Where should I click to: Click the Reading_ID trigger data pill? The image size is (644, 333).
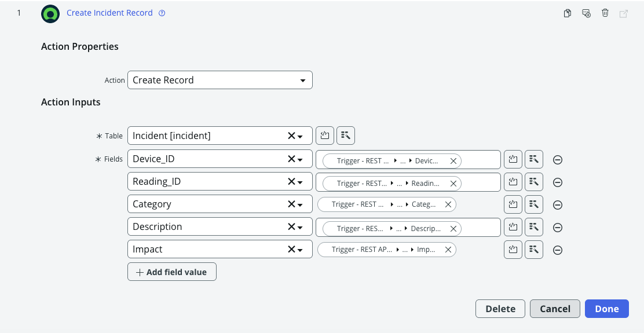pos(392,184)
